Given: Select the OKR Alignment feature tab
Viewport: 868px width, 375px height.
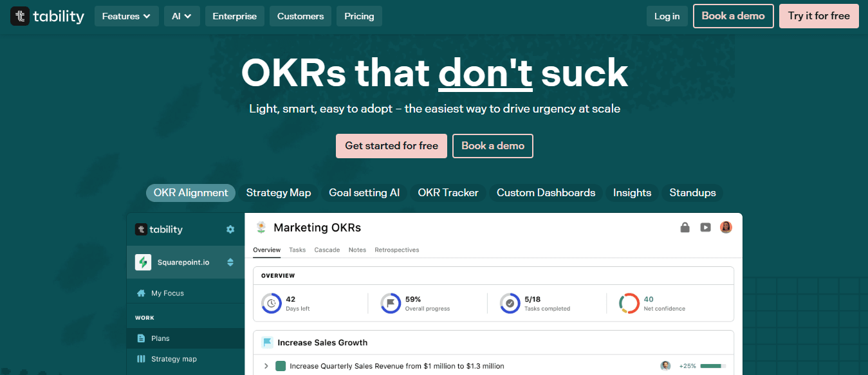Looking at the screenshot, I should 190,193.
